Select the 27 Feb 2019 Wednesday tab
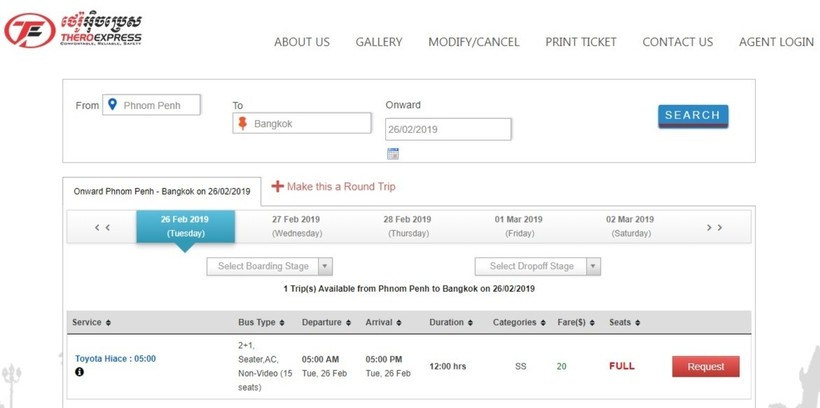The height and width of the screenshot is (408, 820). (297, 226)
